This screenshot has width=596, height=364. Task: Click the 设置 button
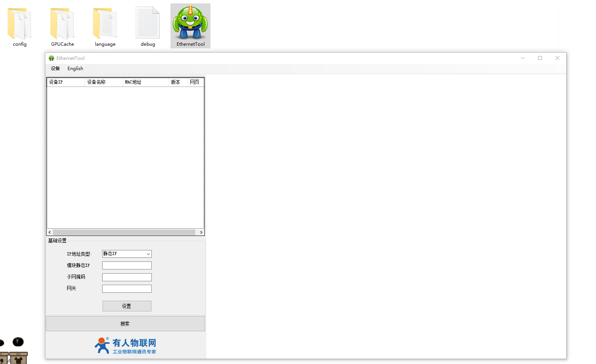click(x=127, y=306)
